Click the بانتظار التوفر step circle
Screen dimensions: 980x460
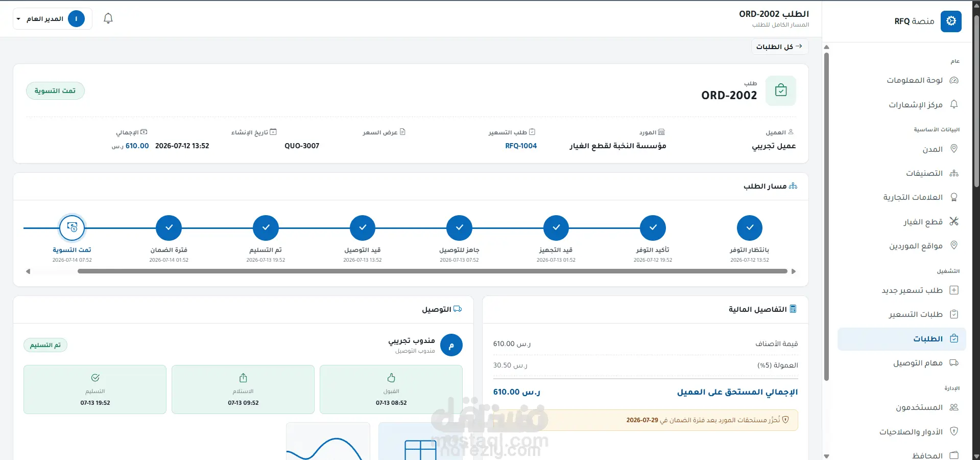pos(749,227)
